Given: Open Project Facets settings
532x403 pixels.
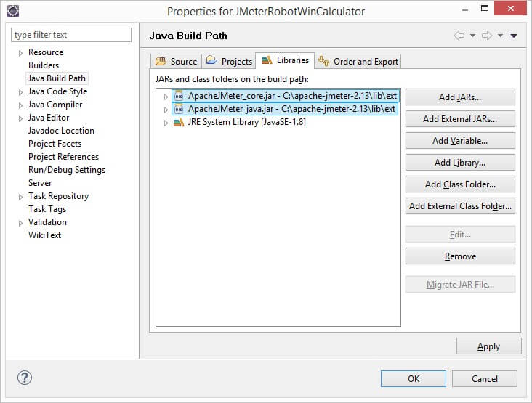Looking at the screenshot, I should pos(55,144).
